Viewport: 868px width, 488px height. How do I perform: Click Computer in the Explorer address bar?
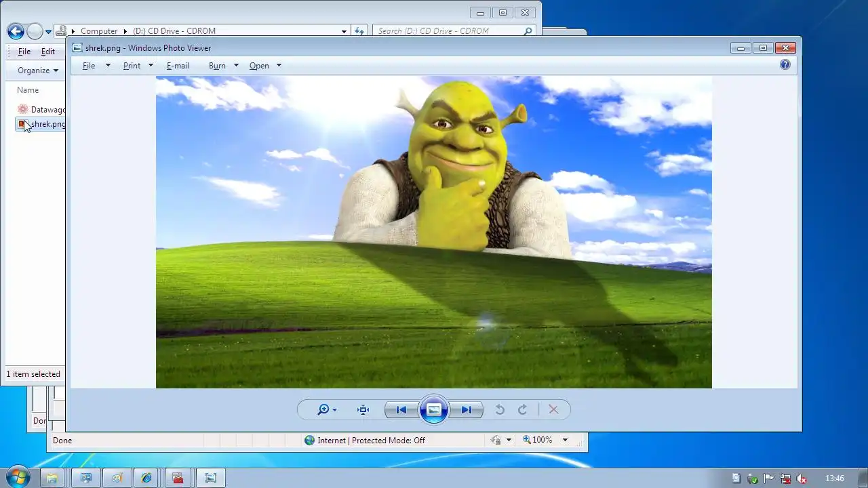click(x=99, y=31)
